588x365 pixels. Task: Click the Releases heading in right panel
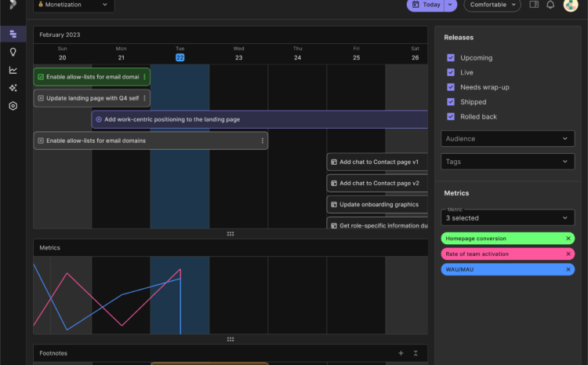459,38
